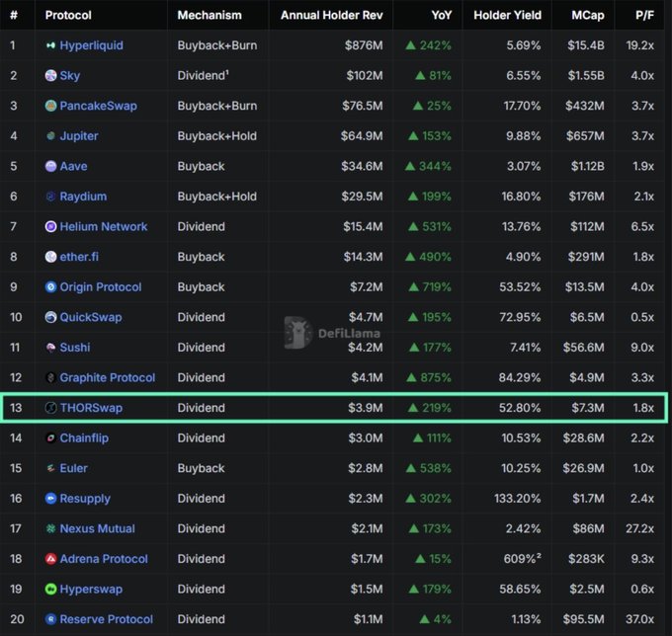Sort by the YoY column header

[441, 16]
